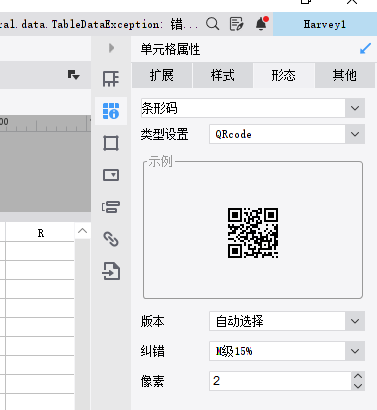
Task: Open the notification bell
Action: (261, 24)
